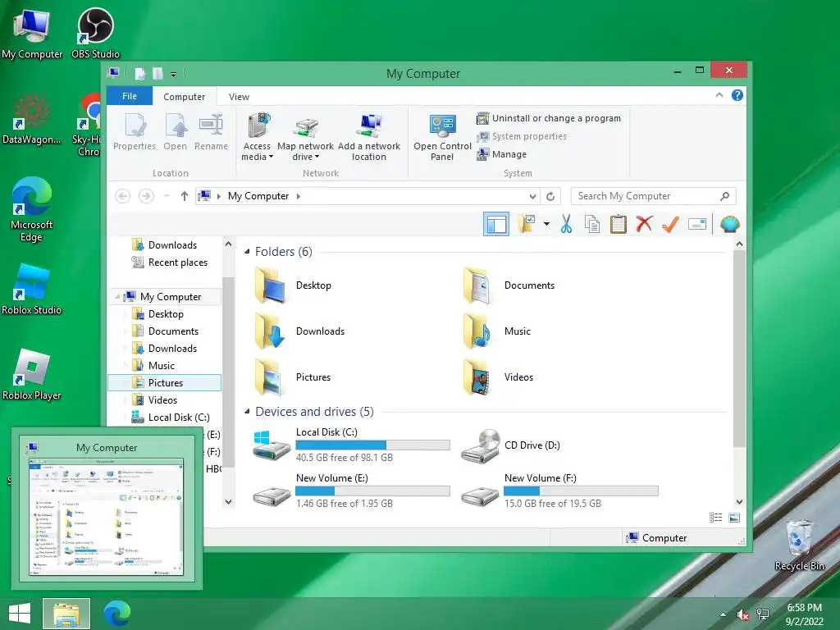Click System properties in the ribbon

point(522,136)
